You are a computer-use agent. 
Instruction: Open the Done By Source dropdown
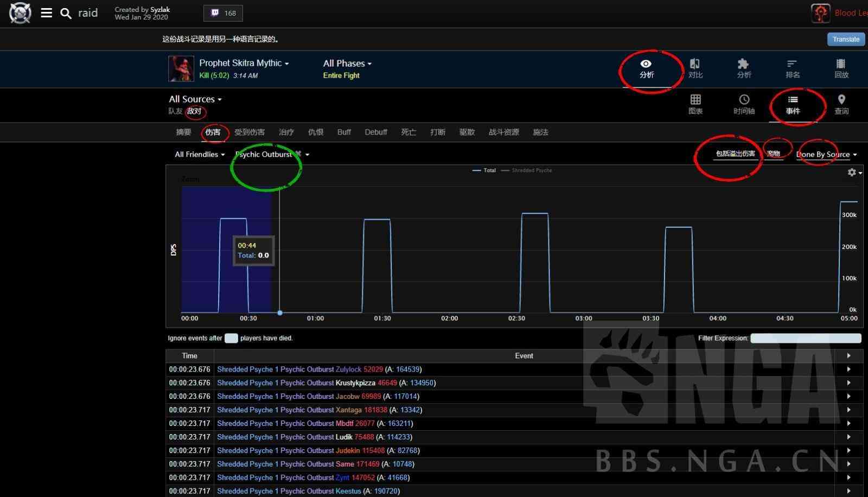826,155
